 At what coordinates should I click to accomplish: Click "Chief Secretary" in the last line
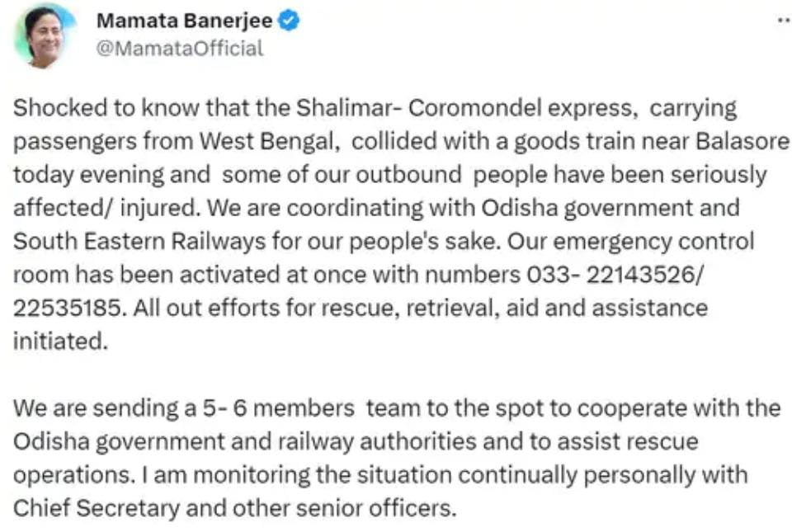(x=96, y=508)
